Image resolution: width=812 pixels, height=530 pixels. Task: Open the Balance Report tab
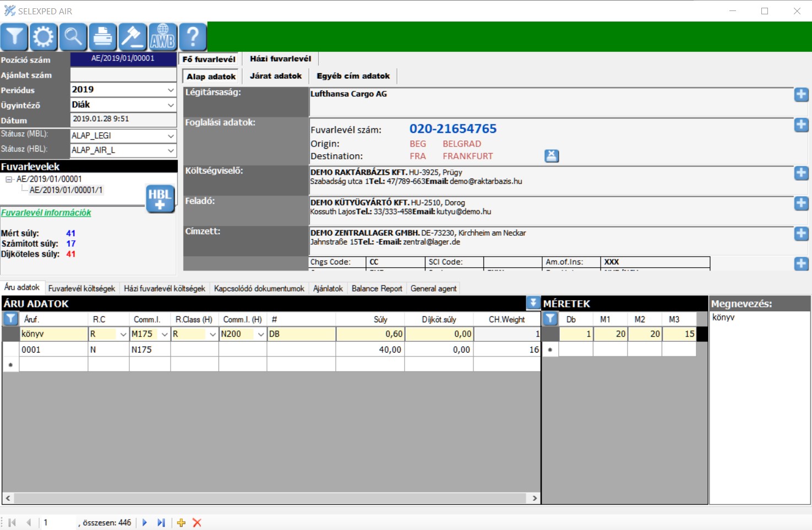(377, 288)
